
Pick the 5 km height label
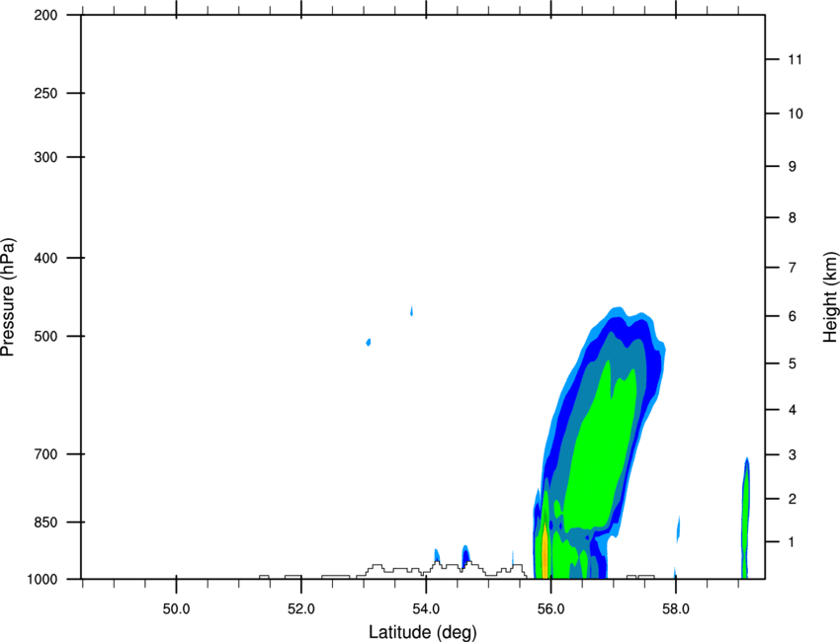(793, 364)
